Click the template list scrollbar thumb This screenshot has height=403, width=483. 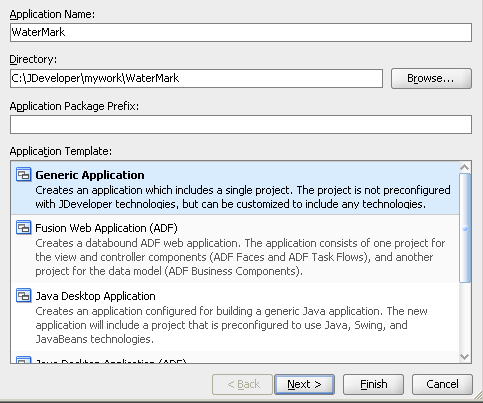pyautogui.click(x=465, y=228)
